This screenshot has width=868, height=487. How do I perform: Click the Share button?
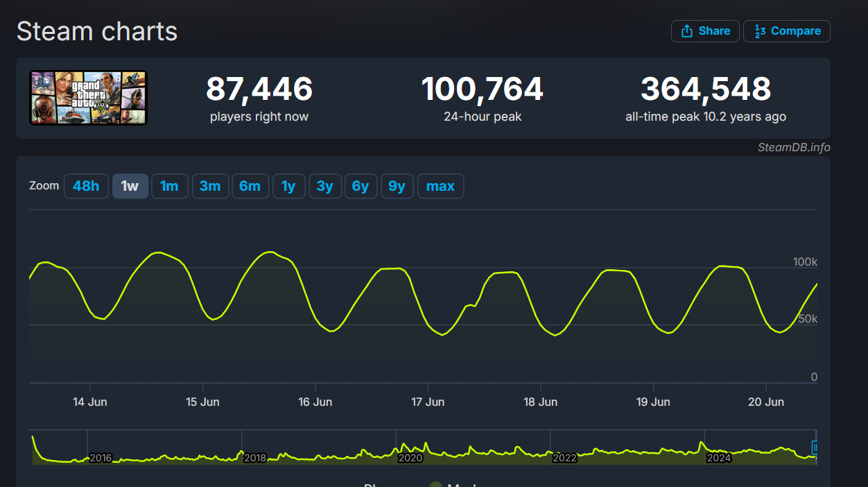click(705, 31)
